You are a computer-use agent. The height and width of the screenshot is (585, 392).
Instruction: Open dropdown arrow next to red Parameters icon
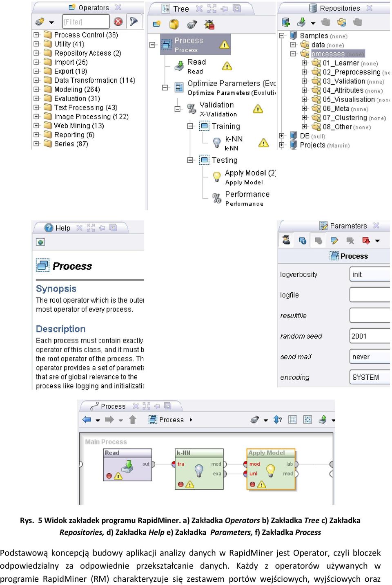coord(377,241)
